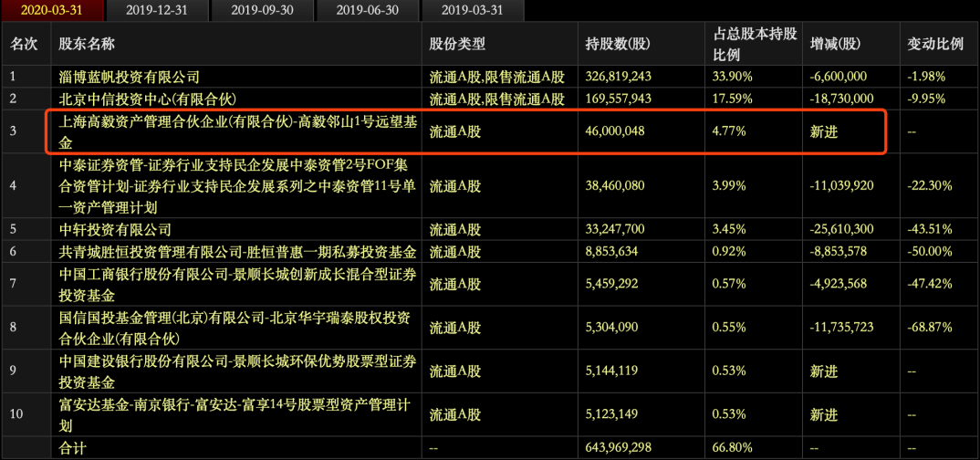Click the 持股数(股) column header
Screen dimensions: 980x460
(618, 44)
